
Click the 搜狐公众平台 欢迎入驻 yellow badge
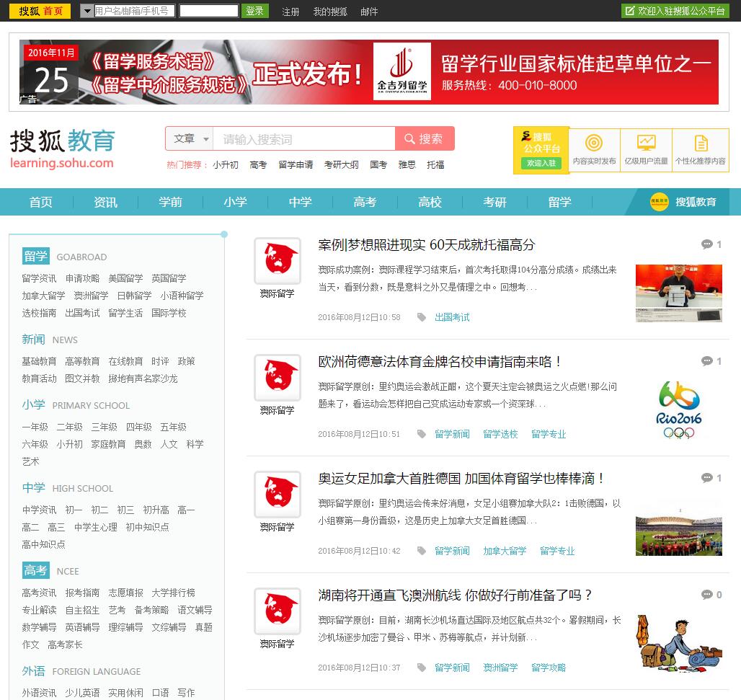[541, 150]
